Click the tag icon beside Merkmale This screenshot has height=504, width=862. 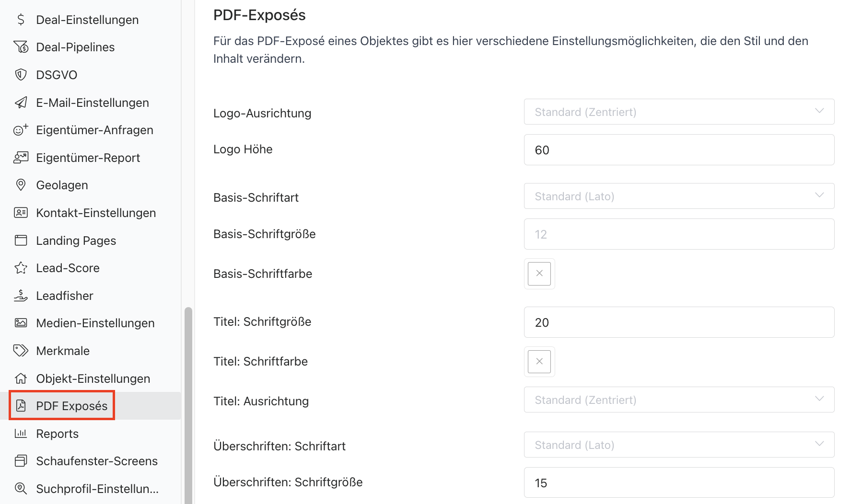tap(21, 351)
